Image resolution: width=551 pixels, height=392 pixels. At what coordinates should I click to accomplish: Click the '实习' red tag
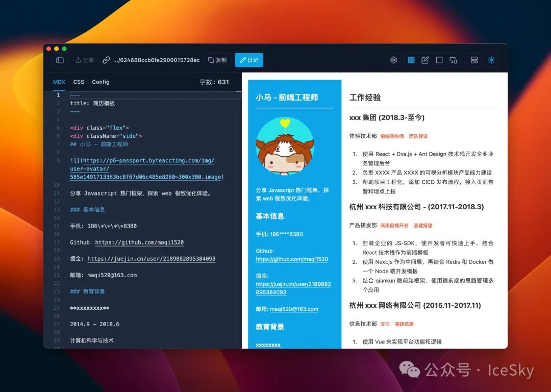385,324
